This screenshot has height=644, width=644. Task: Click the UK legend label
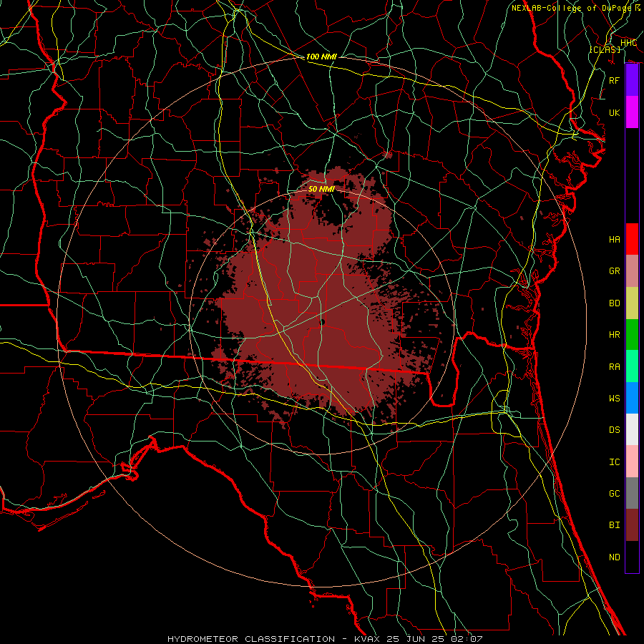click(615, 112)
